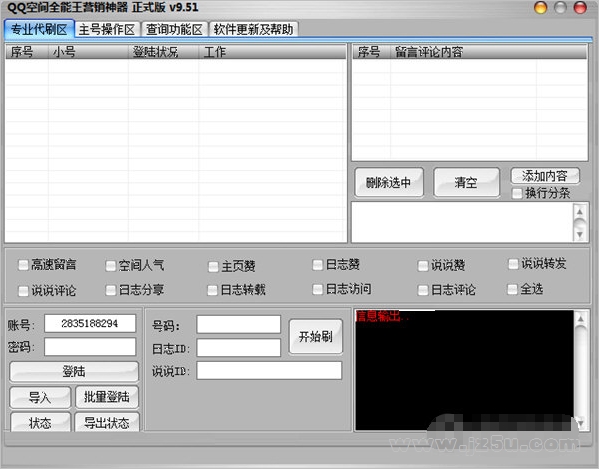Click comment text area scroll-down arrow

tap(580, 234)
